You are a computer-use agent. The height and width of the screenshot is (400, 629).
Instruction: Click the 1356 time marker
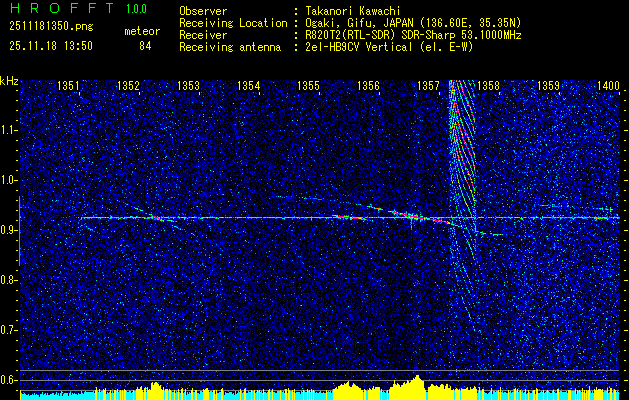pyautogui.click(x=368, y=85)
